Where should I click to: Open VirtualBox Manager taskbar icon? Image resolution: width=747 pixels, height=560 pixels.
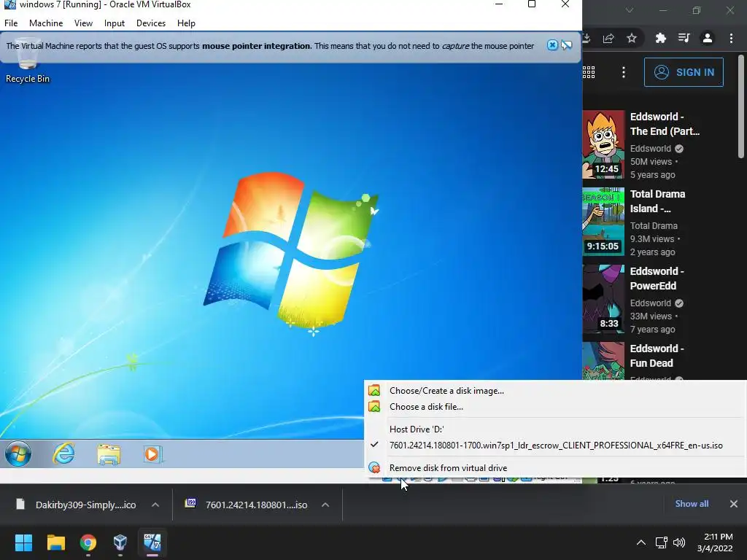[x=120, y=542]
